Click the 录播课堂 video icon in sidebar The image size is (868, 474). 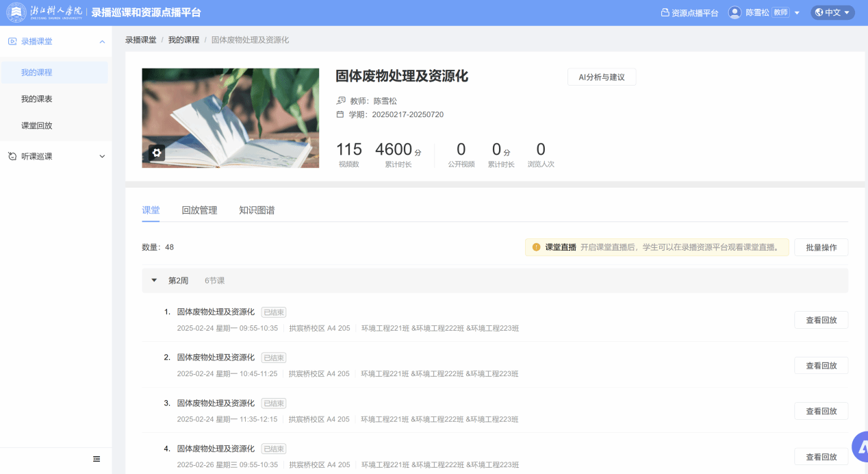click(12, 41)
